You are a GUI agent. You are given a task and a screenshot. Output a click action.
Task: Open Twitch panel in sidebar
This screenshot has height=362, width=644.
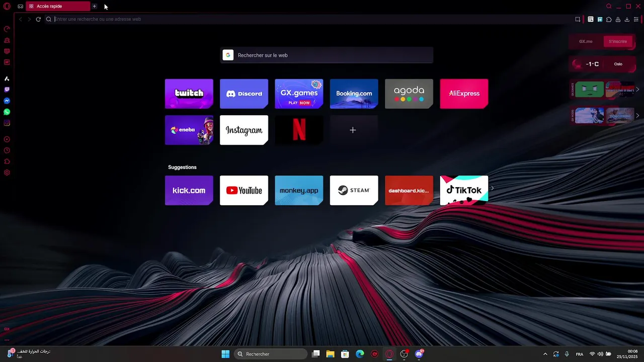pyautogui.click(x=7, y=89)
